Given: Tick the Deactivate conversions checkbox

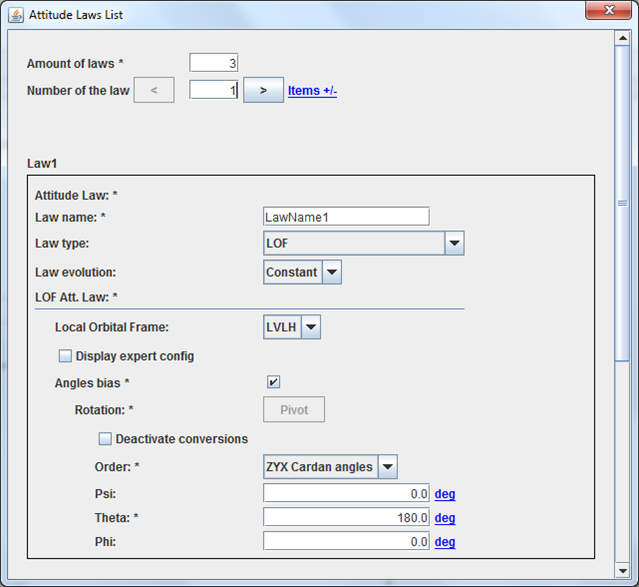Looking at the screenshot, I should [105, 438].
